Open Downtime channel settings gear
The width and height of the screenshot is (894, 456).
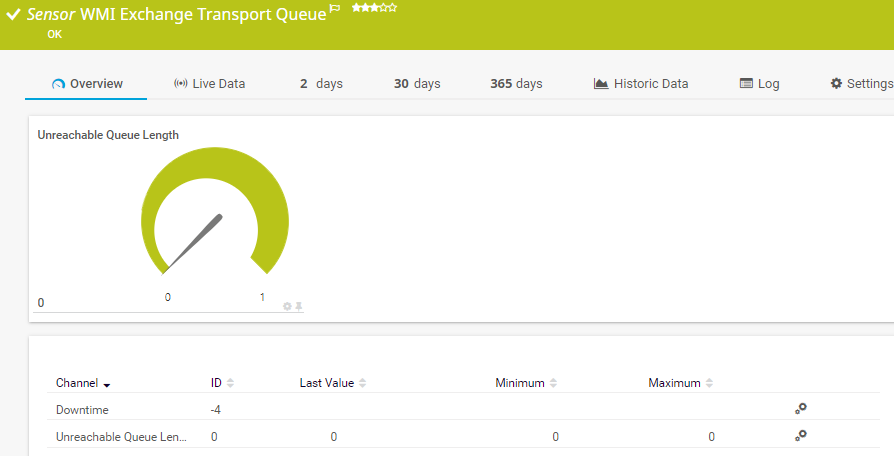(800, 408)
